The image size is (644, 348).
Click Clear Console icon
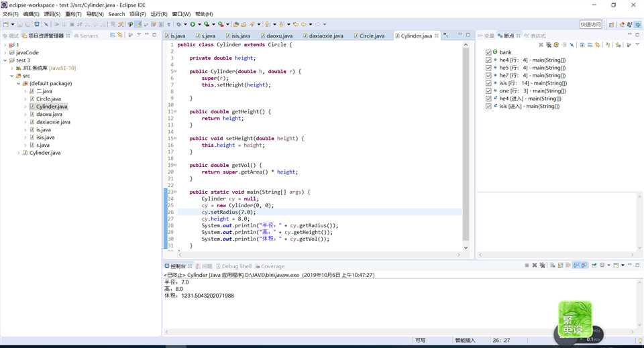[553, 266]
